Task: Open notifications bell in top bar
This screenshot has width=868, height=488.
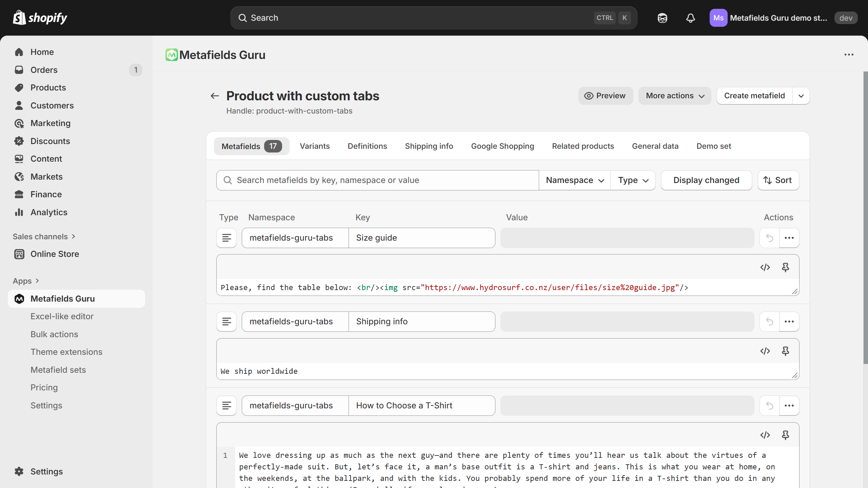Action: pyautogui.click(x=690, y=18)
